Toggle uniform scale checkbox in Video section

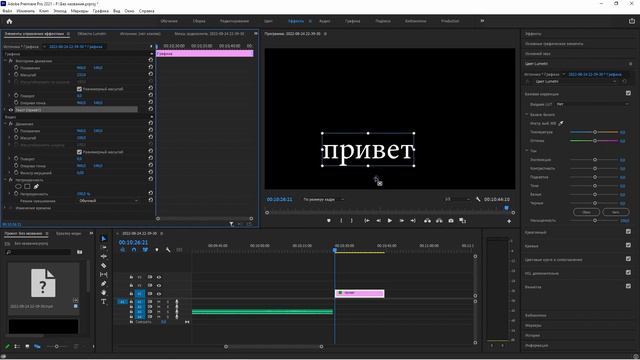[x=79, y=152]
